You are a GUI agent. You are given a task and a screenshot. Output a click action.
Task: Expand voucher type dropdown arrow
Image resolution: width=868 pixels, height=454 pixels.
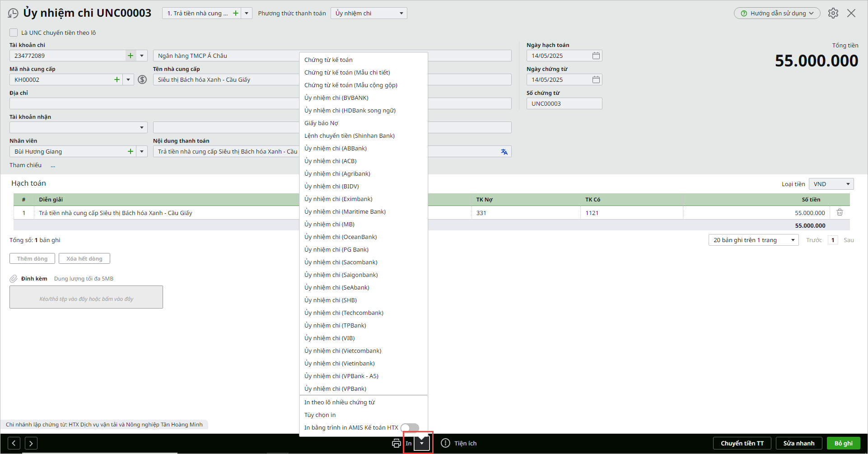point(247,13)
